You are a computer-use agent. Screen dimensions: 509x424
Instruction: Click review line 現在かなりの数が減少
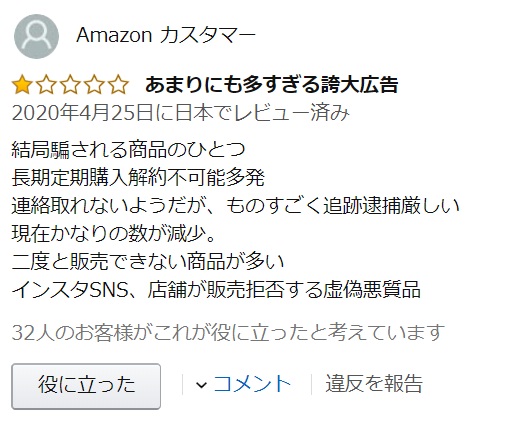click(114, 234)
